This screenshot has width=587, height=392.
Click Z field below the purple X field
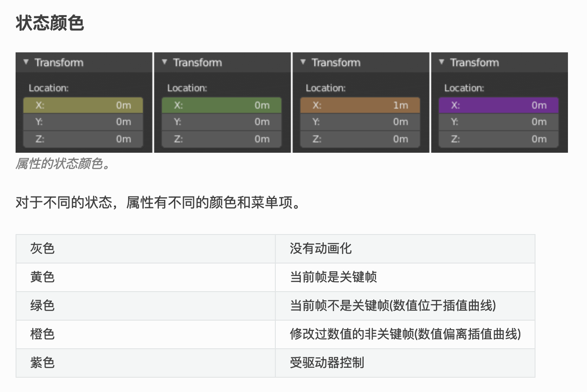(x=498, y=139)
